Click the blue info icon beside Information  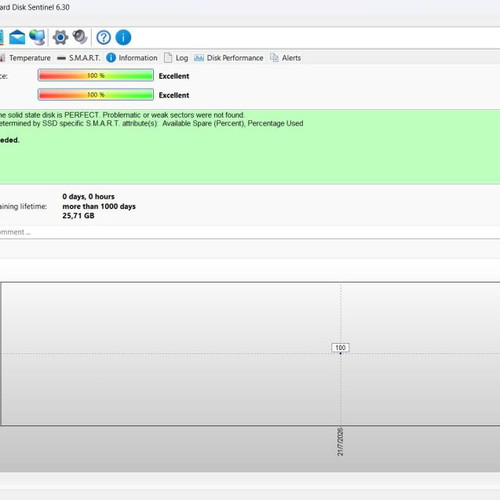(111, 58)
